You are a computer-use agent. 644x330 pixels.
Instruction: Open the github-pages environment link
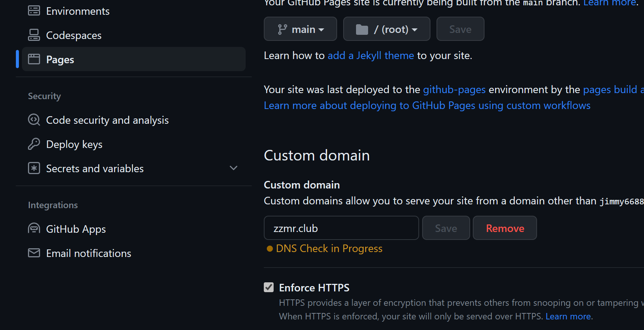(454, 90)
